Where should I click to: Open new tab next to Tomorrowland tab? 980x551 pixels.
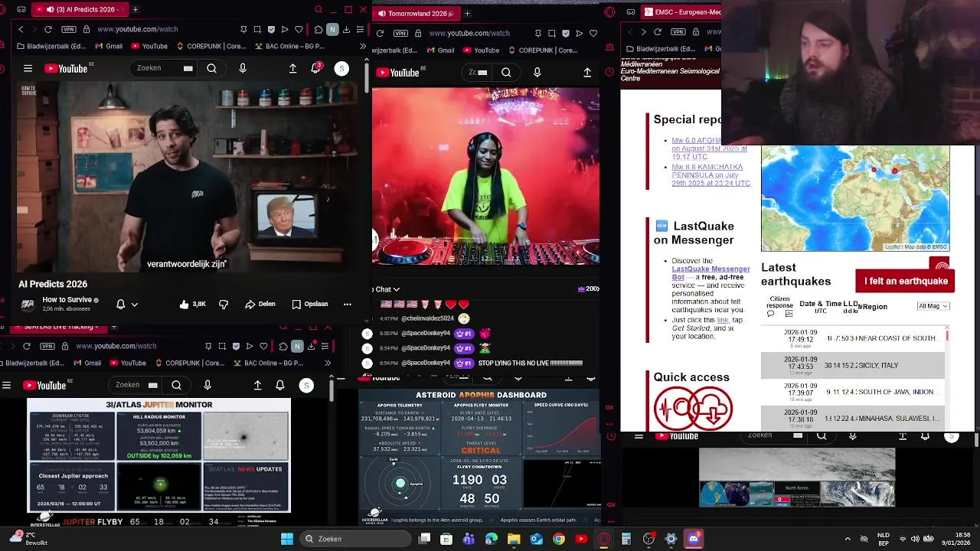coord(467,13)
